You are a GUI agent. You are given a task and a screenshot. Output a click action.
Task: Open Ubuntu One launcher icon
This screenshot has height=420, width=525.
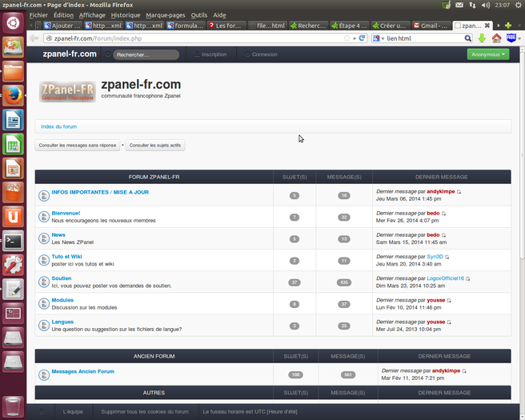coord(13,217)
